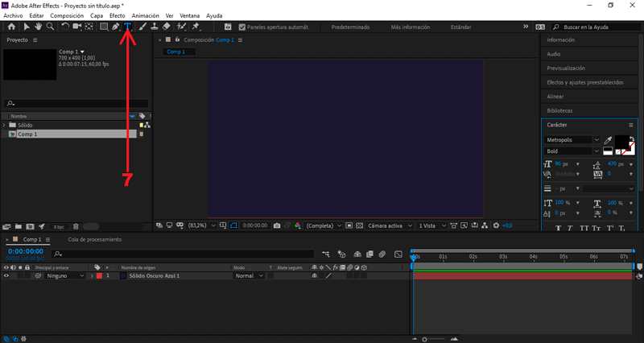Open the Metropolis font family dropdown
644x343 pixels.
click(x=572, y=140)
